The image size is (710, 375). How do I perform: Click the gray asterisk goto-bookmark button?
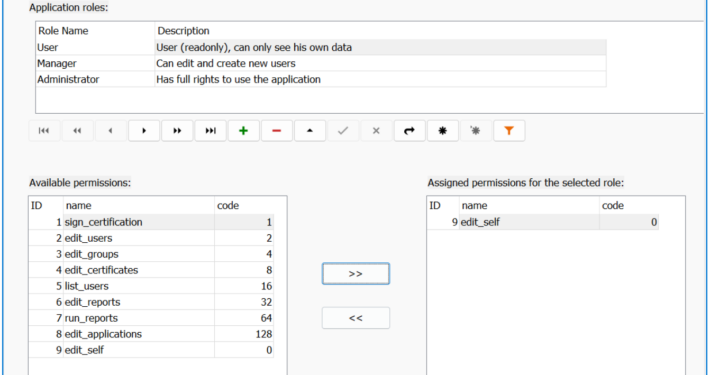tap(476, 131)
